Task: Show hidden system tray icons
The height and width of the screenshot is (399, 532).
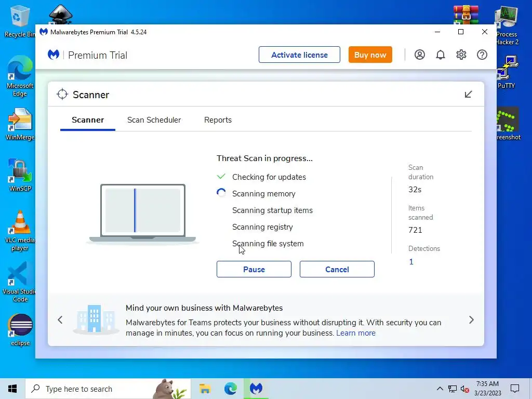Action: [x=440, y=389]
